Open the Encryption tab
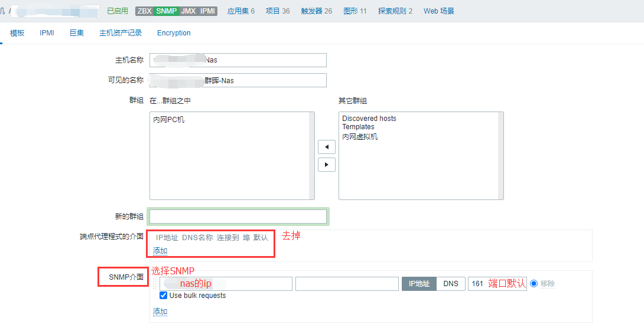Viewport: 644px width, 331px height. pyautogui.click(x=174, y=33)
